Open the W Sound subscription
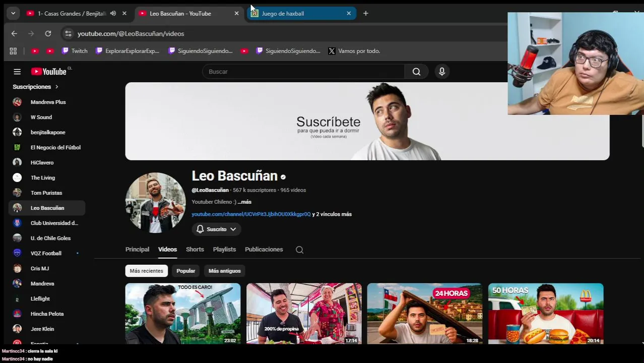The width and height of the screenshot is (644, 363). 47,117
